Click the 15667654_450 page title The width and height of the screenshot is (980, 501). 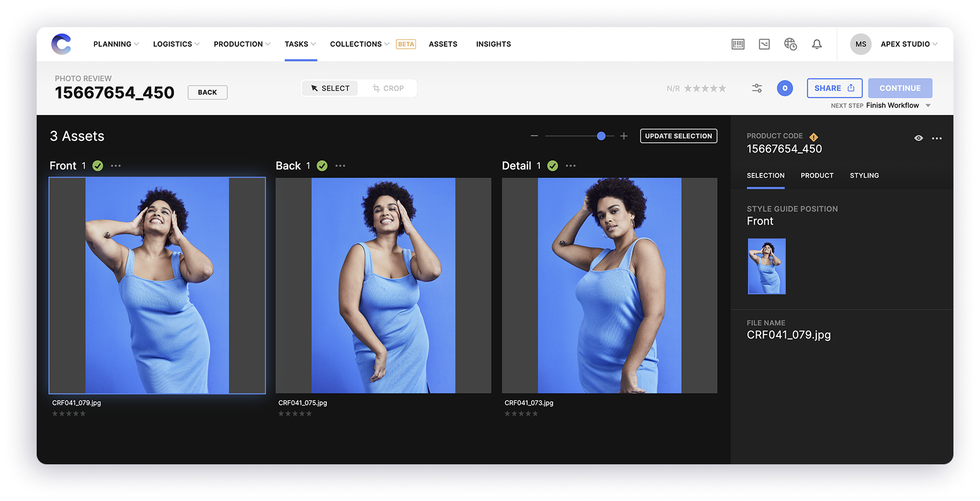[x=114, y=93]
